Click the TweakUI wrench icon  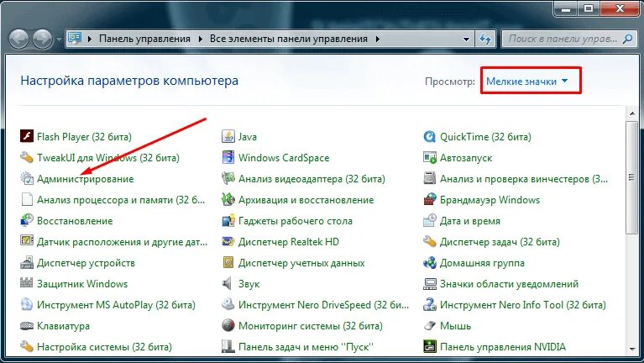tap(27, 157)
